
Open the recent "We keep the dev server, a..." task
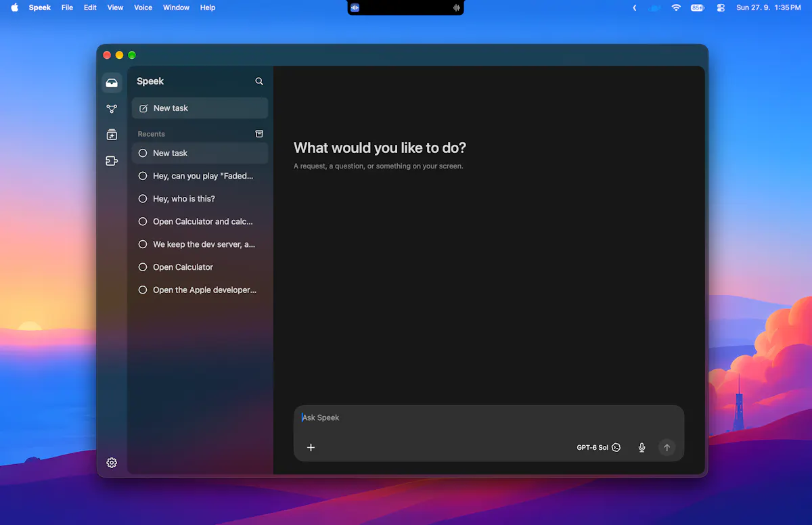pyautogui.click(x=200, y=244)
